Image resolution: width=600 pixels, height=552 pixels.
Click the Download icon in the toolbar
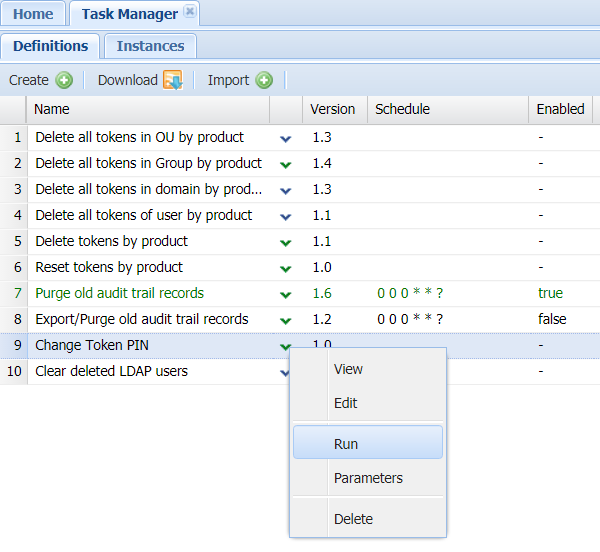172,80
